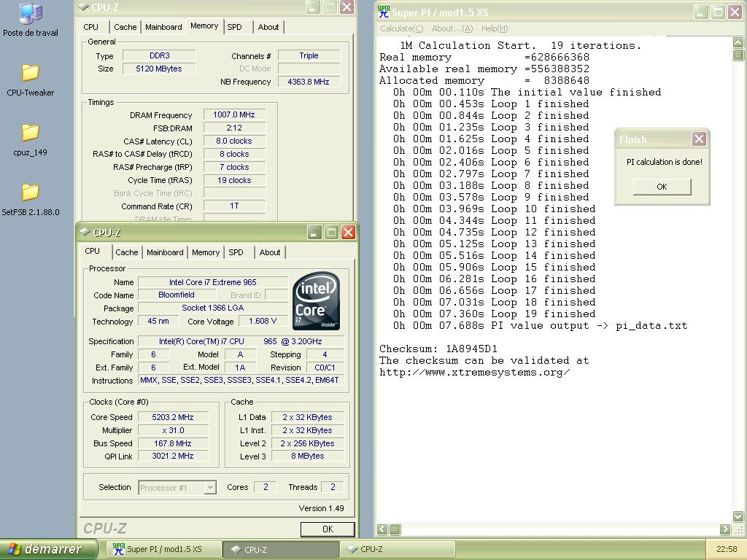Activate second CPU-Z taskbar button
The width and height of the screenshot is (747, 560).
click(x=398, y=549)
